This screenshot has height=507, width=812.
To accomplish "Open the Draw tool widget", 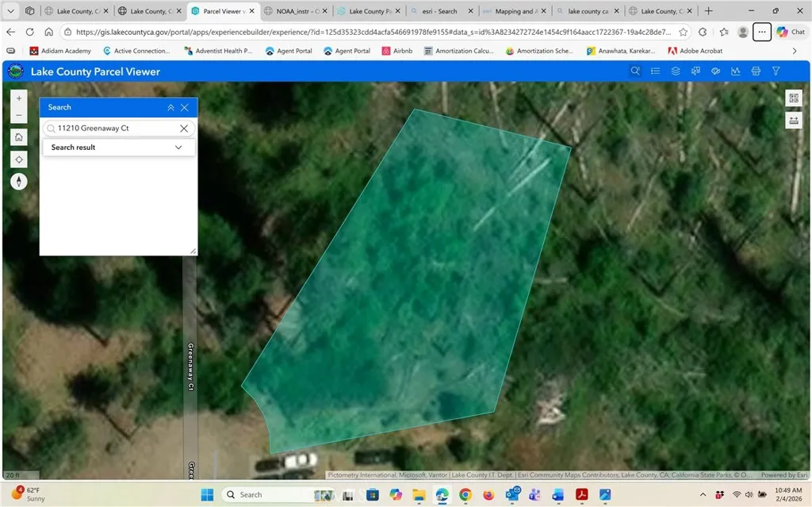I will tap(715, 71).
